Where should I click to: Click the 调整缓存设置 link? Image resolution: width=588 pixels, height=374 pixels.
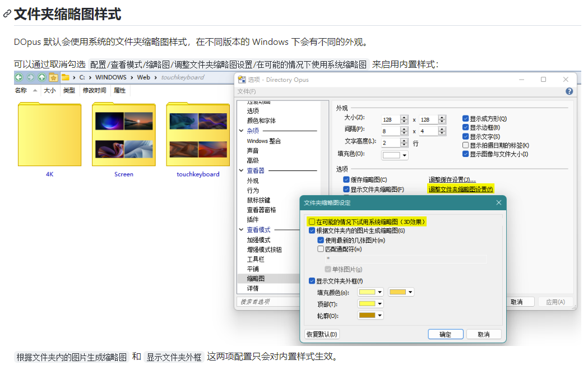pos(452,179)
